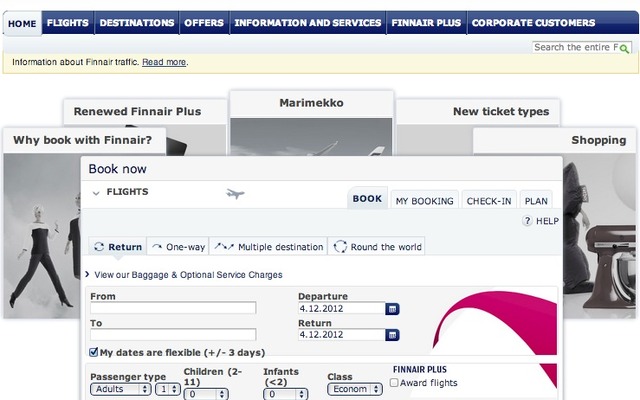
Task: Open INFORMATION AND SERVICES menu
Action: [x=308, y=23]
